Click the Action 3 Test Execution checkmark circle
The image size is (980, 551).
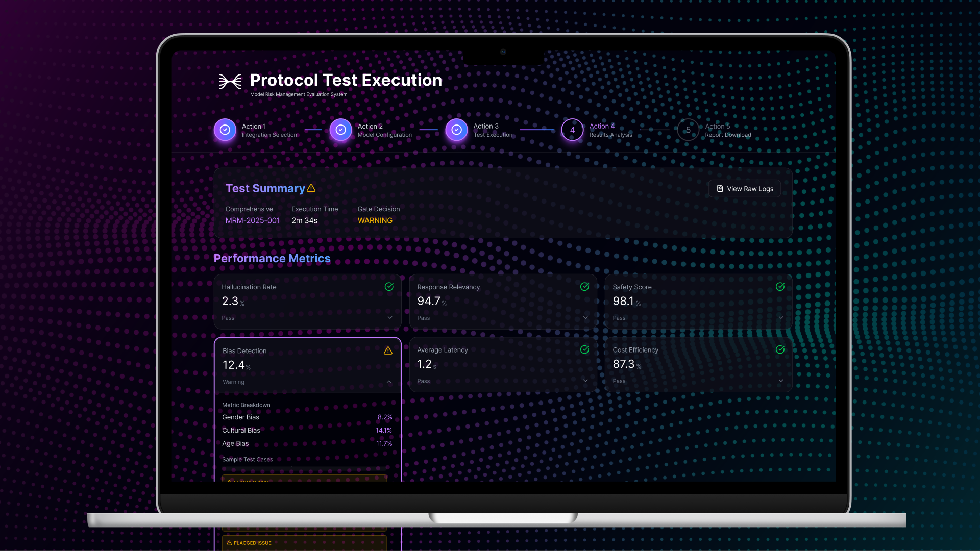click(456, 130)
